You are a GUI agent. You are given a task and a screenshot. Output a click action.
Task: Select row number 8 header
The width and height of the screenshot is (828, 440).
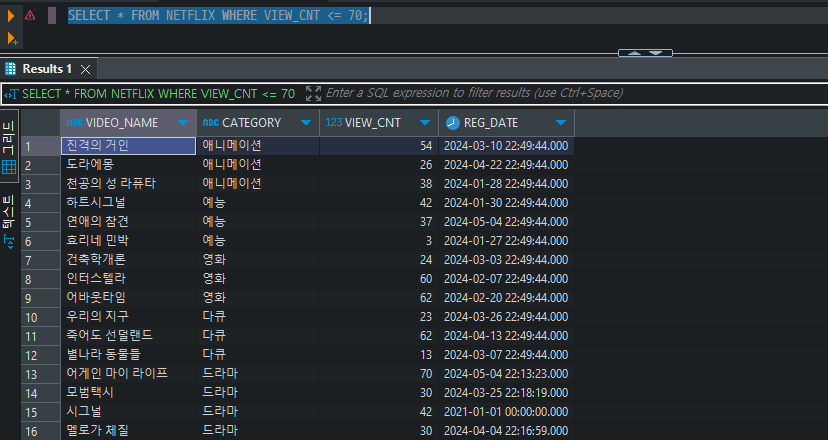tap(41, 279)
